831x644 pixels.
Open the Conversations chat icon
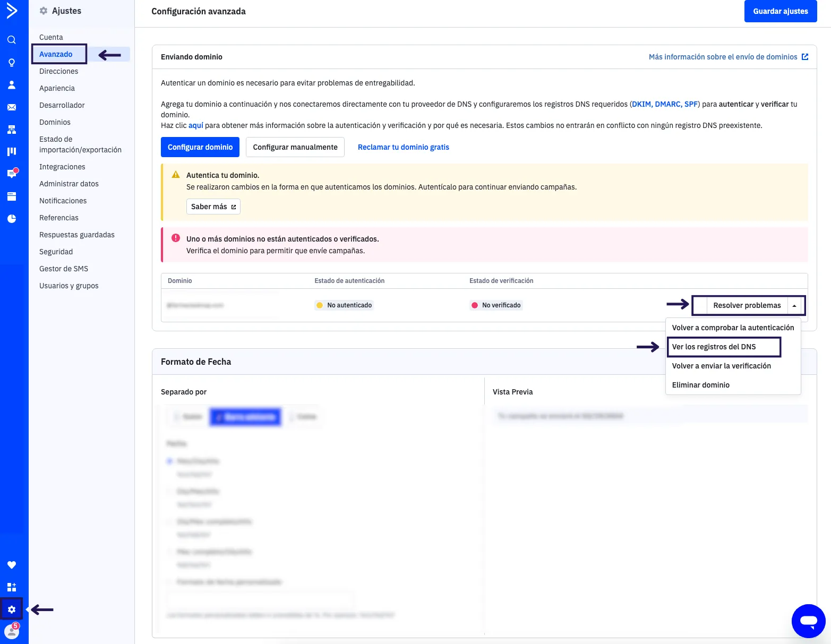[x=12, y=174]
